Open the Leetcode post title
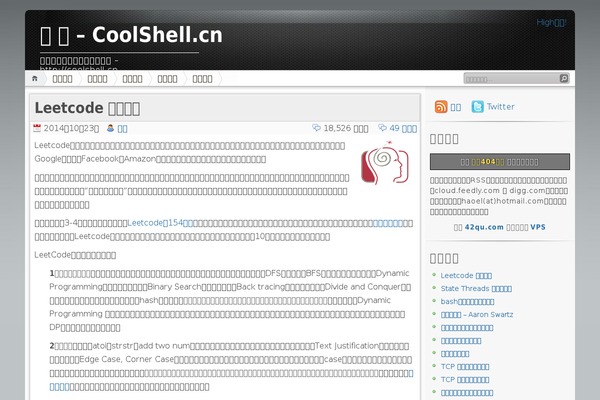Screen dimensions: 600x400 pyautogui.click(x=87, y=108)
